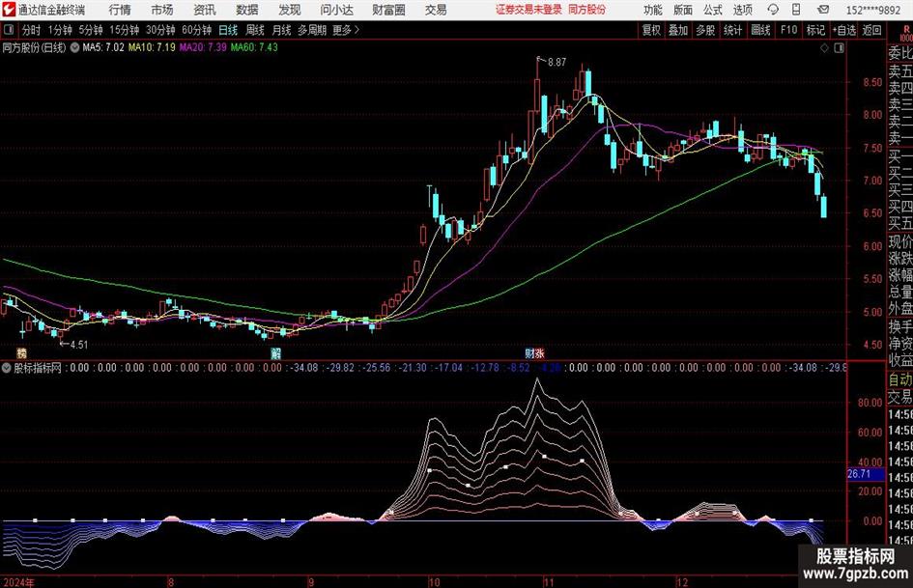Click the 榜 marker icon on chart
The height and width of the screenshot is (588, 913).
21,352
